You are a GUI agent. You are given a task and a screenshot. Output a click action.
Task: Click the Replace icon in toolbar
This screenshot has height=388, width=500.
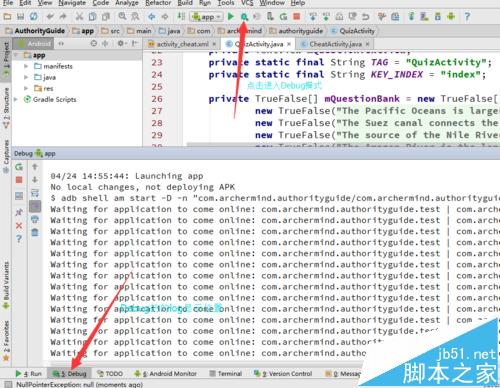pos(135,16)
